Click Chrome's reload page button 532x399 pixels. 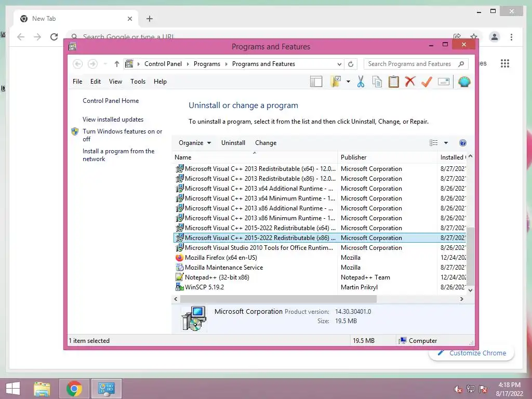pos(54,37)
